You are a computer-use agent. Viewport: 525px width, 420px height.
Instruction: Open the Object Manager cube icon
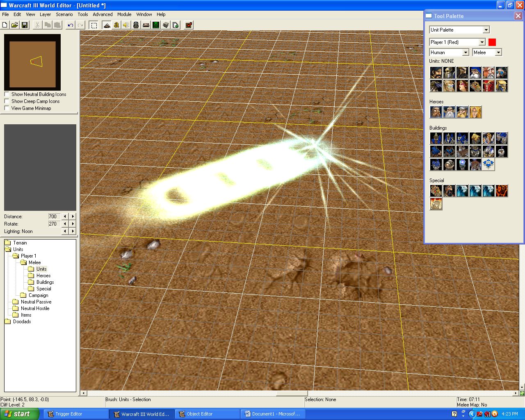pyautogui.click(x=166, y=25)
